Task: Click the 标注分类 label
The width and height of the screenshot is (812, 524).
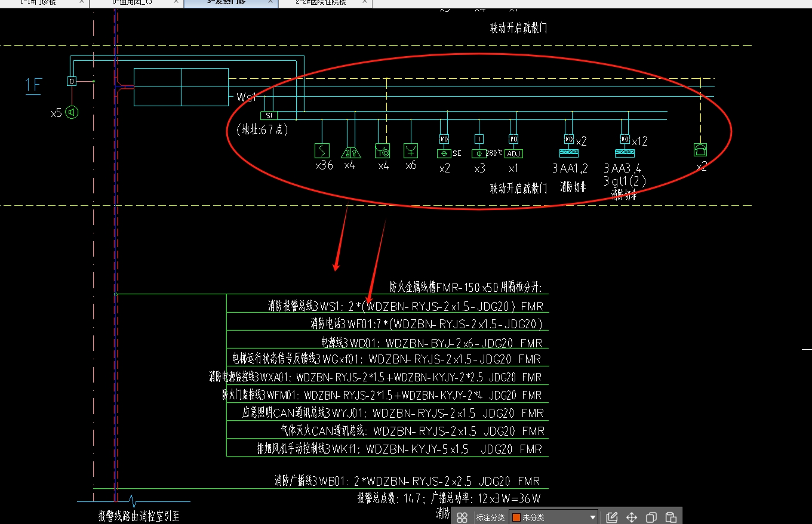Action: tap(490, 517)
